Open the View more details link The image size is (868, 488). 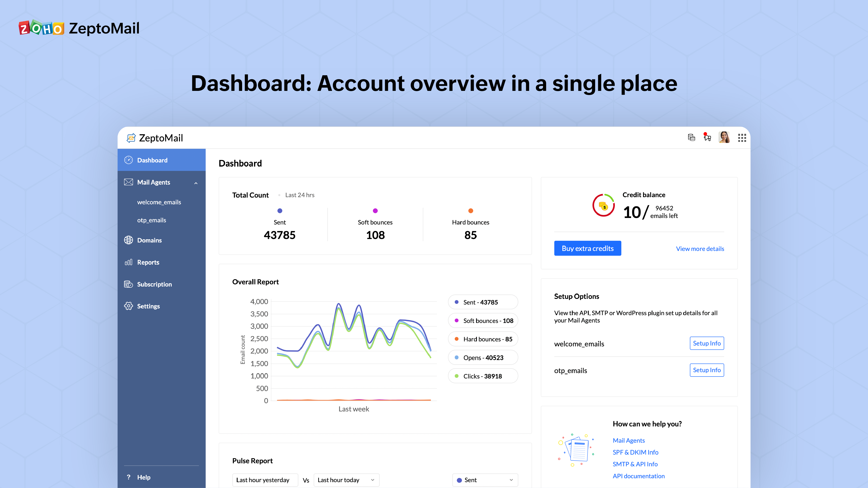pos(699,249)
